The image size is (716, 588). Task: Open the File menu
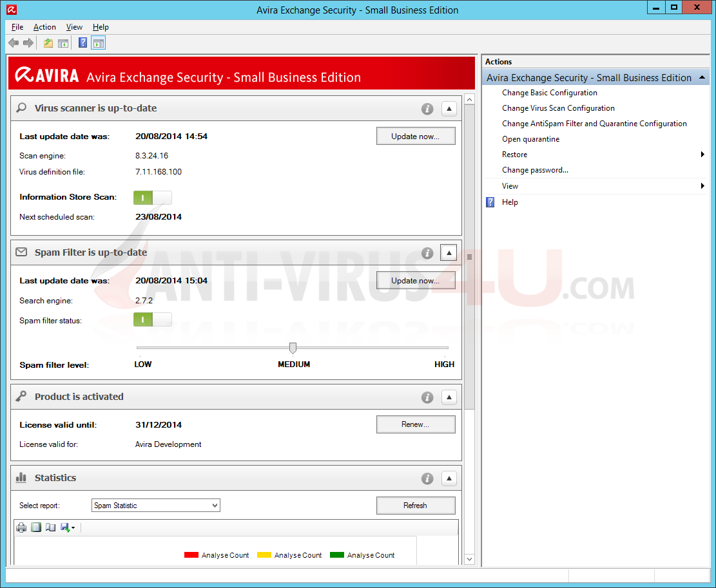point(17,27)
